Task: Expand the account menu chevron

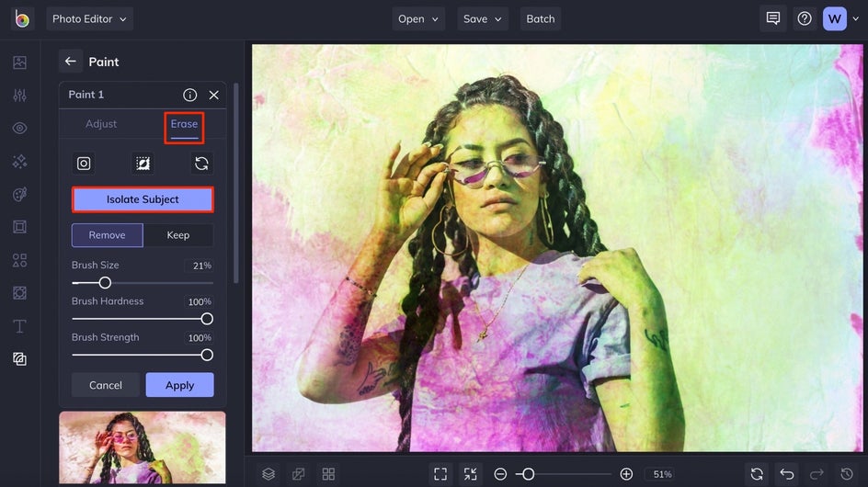Action: [x=856, y=18]
